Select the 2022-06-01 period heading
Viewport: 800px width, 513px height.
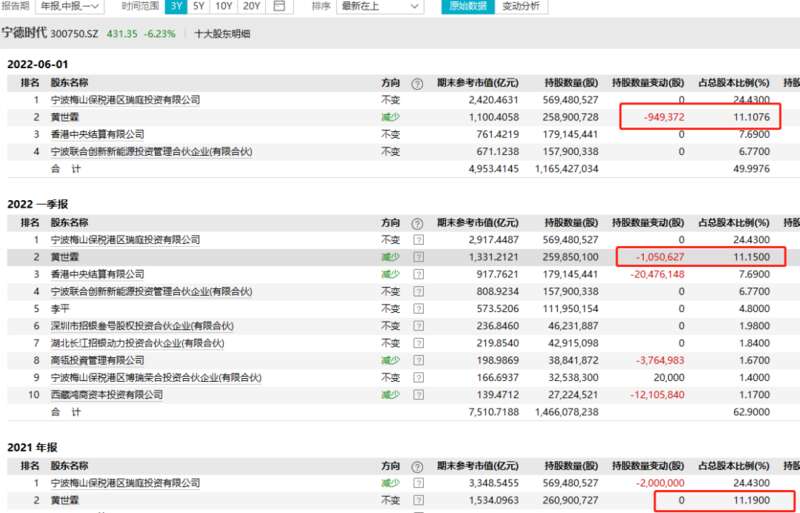click(x=38, y=64)
